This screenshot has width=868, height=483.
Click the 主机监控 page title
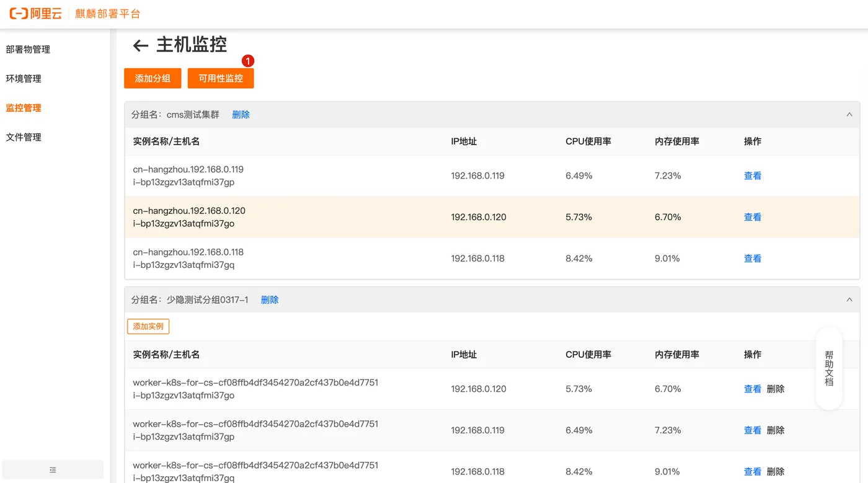click(x=192, y=45)
